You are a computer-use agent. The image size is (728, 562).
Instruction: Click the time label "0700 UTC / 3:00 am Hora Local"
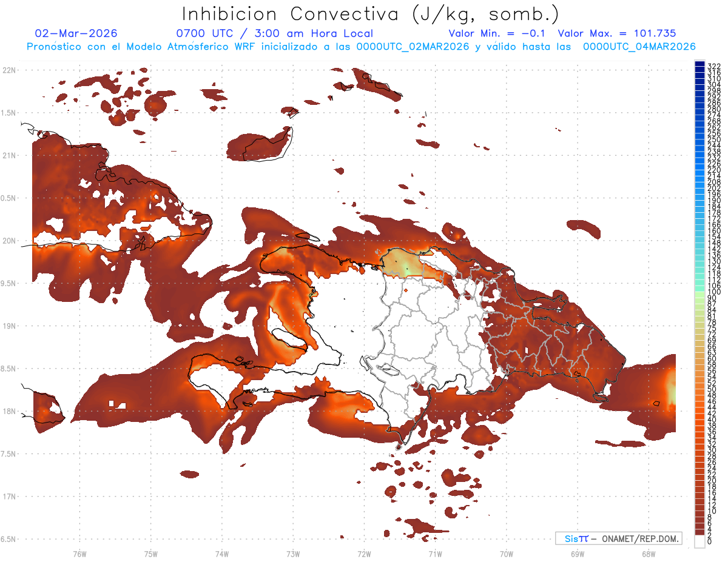[274, 33]
